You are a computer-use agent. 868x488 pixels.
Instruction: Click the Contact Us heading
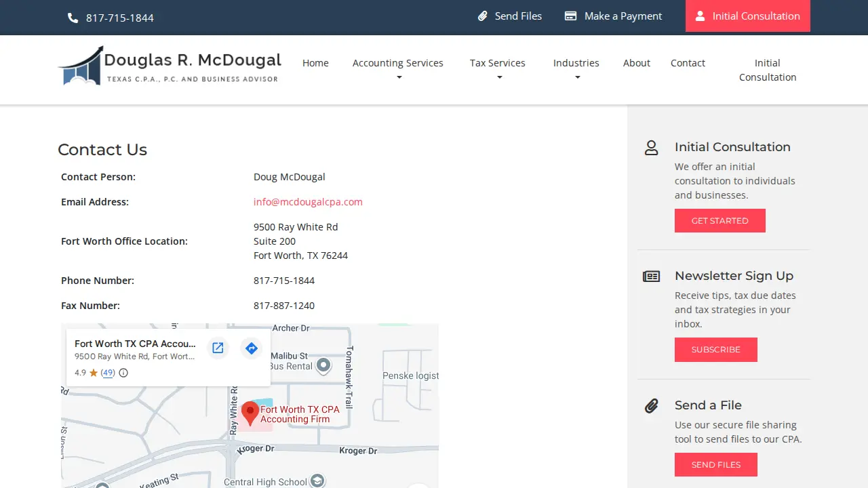102,150
